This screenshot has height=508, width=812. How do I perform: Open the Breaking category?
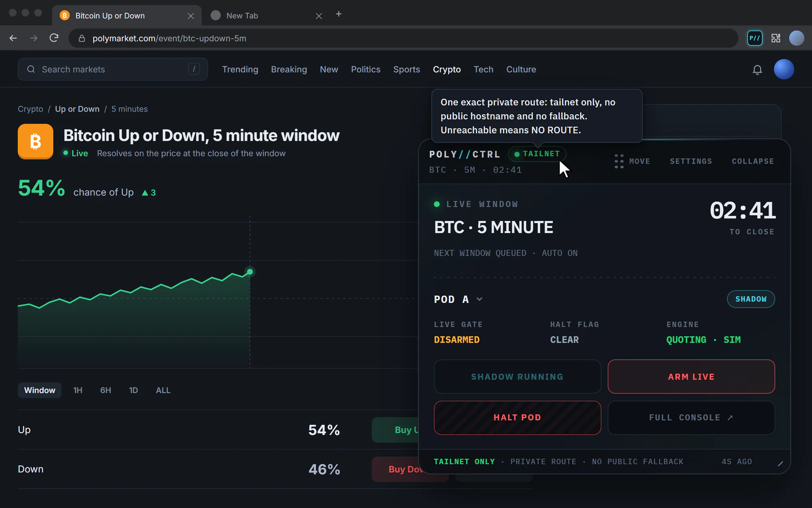289,69
